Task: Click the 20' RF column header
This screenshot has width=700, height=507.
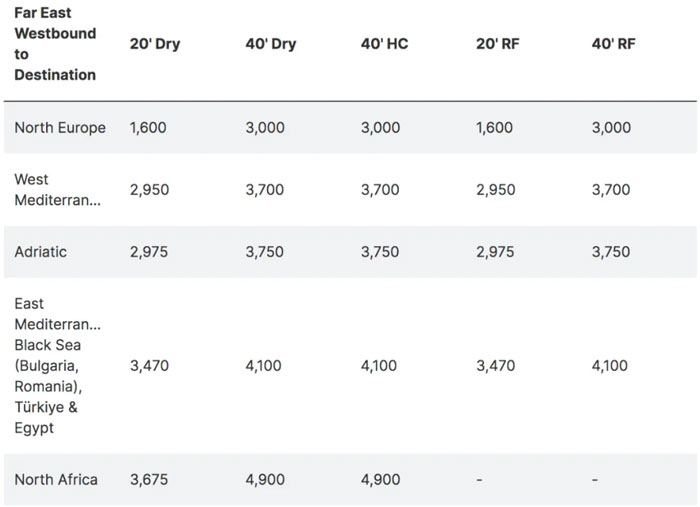Action: (x=498, y=44)
